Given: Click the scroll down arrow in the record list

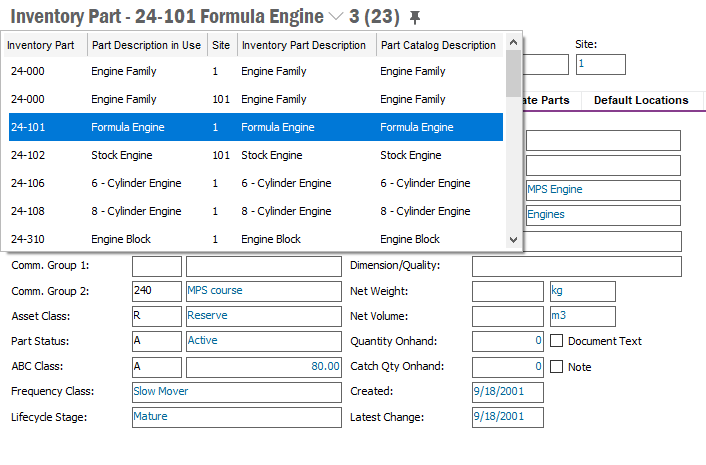Looking at the screenshot, I should pyautogui.click(x=514, y=240).
